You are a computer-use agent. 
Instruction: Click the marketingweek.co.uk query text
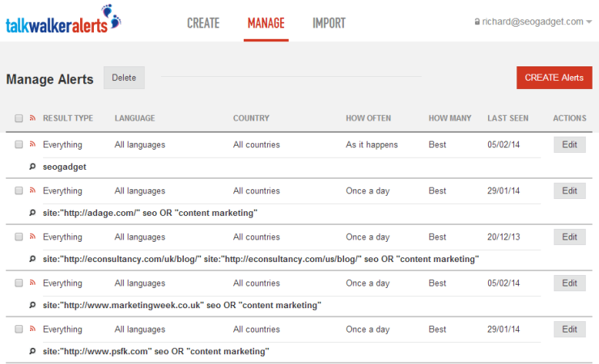[182, 305]
